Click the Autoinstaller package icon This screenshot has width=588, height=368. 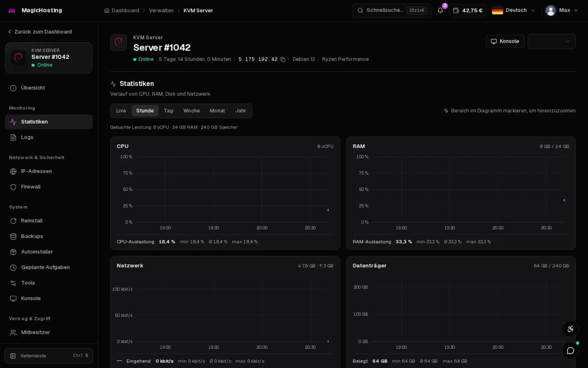click(13, 252)
